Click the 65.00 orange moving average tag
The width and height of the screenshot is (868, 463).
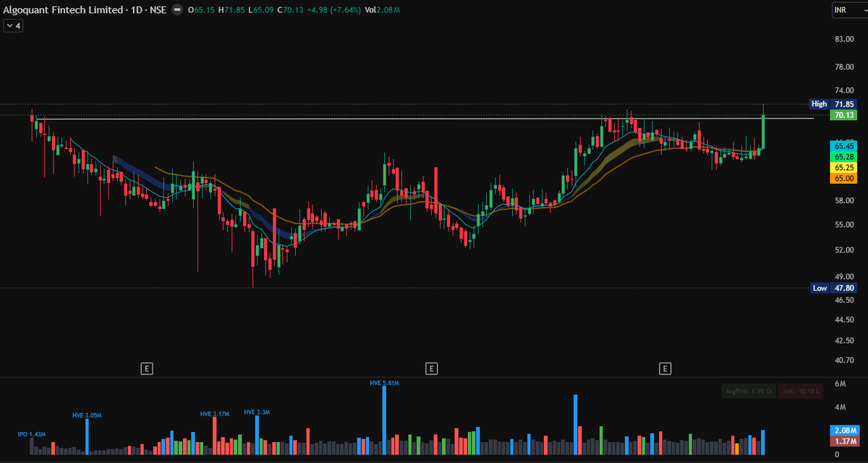(x=843, y=178)
